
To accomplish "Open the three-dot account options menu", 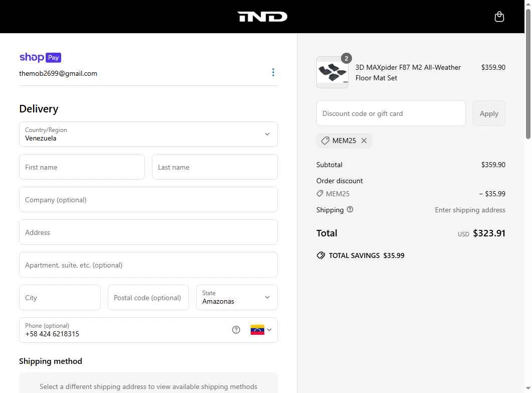I will (273, 72).
